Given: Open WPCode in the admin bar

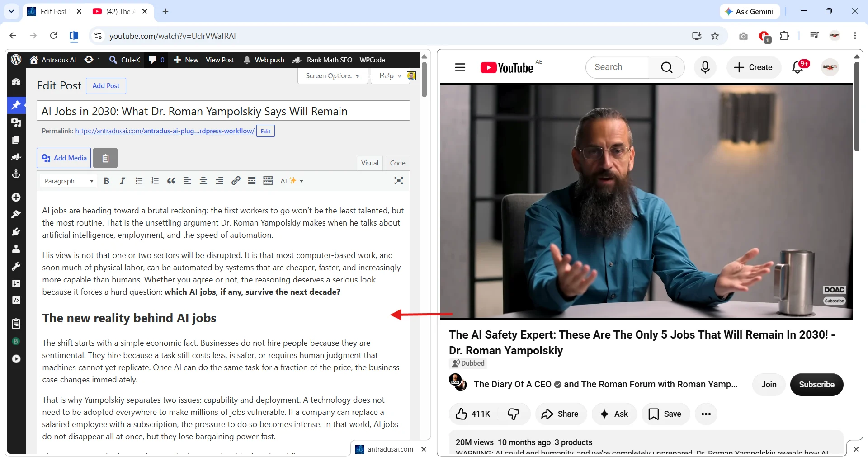Looking at the screenshot, I should click(x=372, y=60).
